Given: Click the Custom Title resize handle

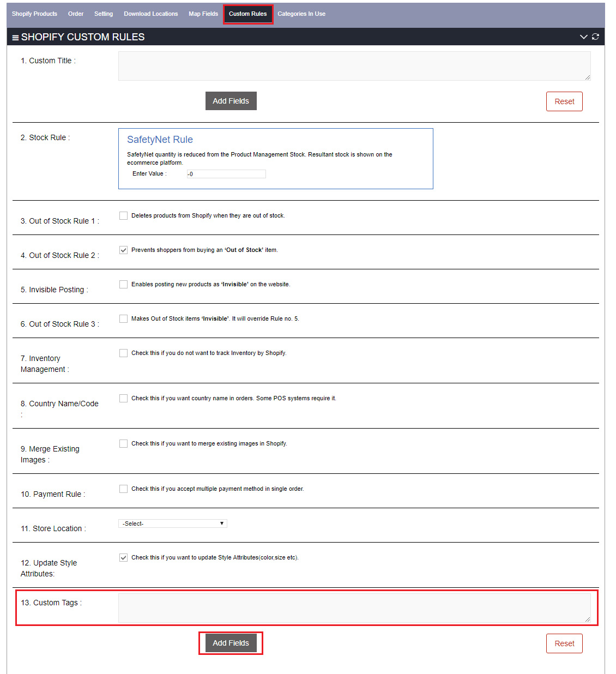Looking at the screenshot, I should click(588, 77).
